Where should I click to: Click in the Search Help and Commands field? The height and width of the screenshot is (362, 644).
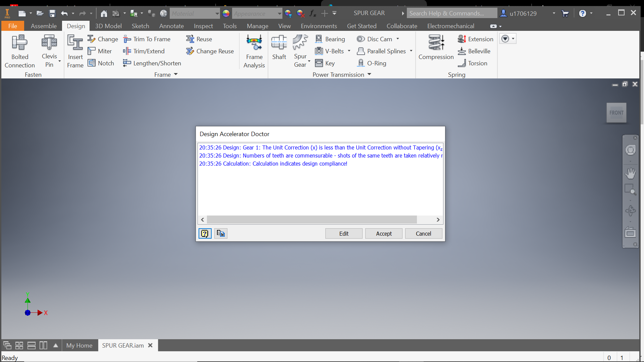[x=452, y=13]
